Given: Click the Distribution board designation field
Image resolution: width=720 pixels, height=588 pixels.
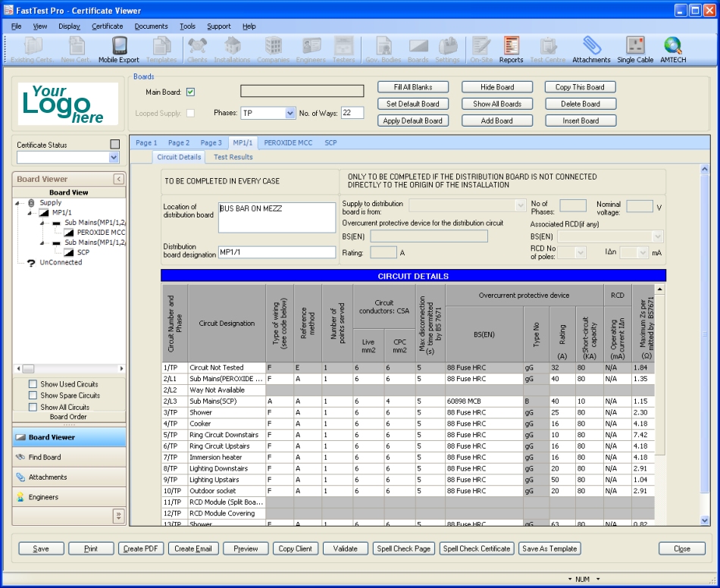Looking at the screenshot, I should point(277,252).
